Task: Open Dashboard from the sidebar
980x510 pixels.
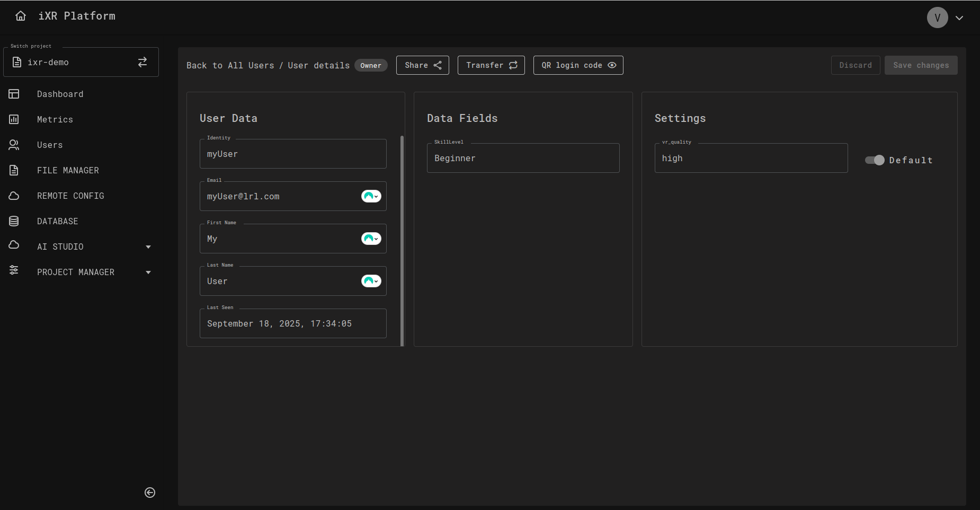Action: (x=60, y=94)
